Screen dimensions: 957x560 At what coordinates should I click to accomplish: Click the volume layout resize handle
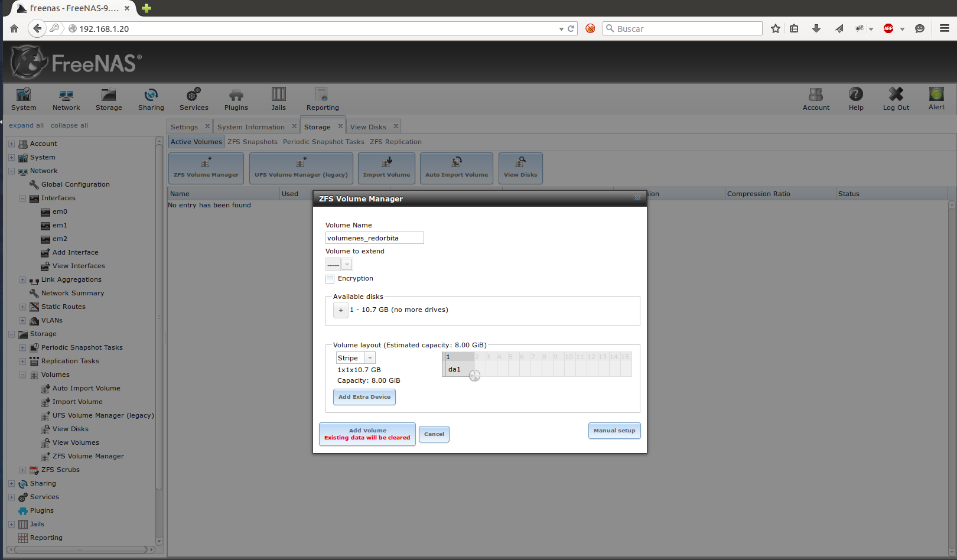tap(474, 376)
